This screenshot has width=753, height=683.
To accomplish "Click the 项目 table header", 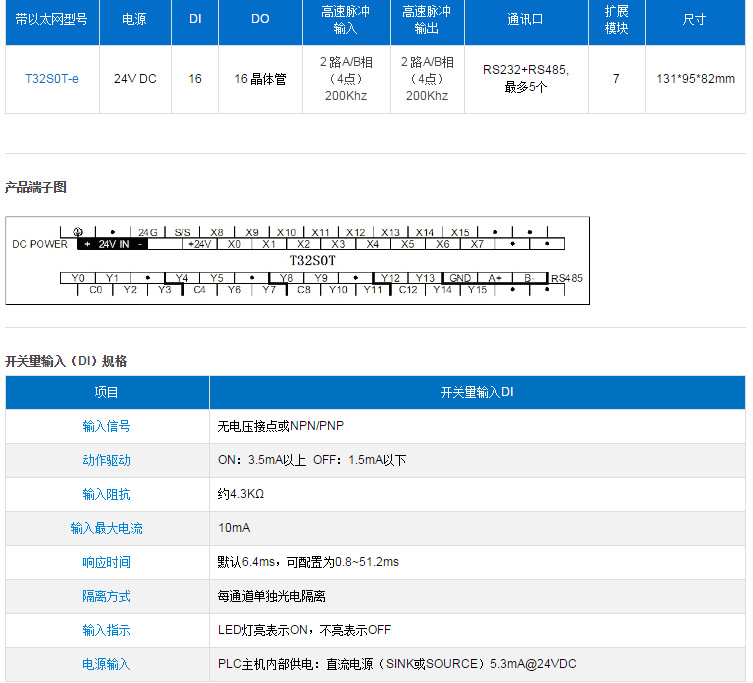I will [106, 392].
